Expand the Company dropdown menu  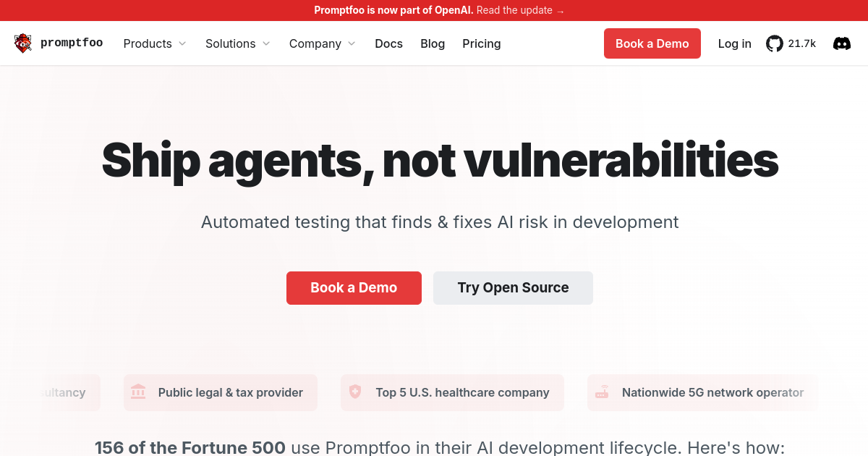[x=323, y=43]
